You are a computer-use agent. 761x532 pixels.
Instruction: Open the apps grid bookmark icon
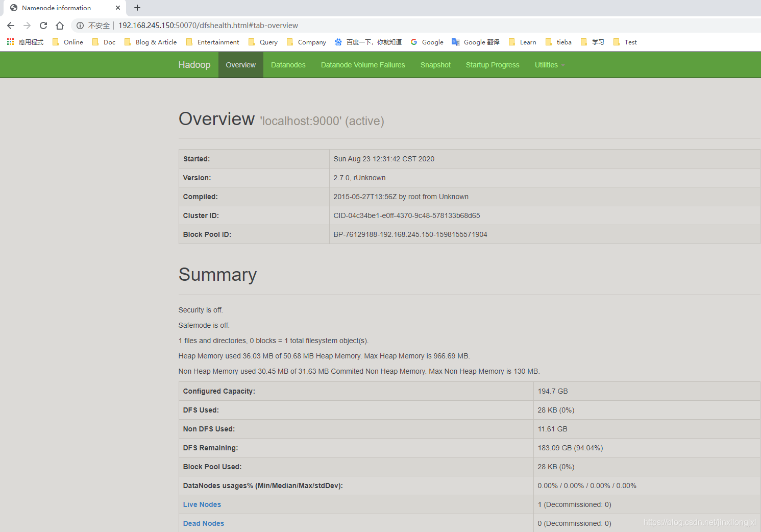(x=10, y=42)
